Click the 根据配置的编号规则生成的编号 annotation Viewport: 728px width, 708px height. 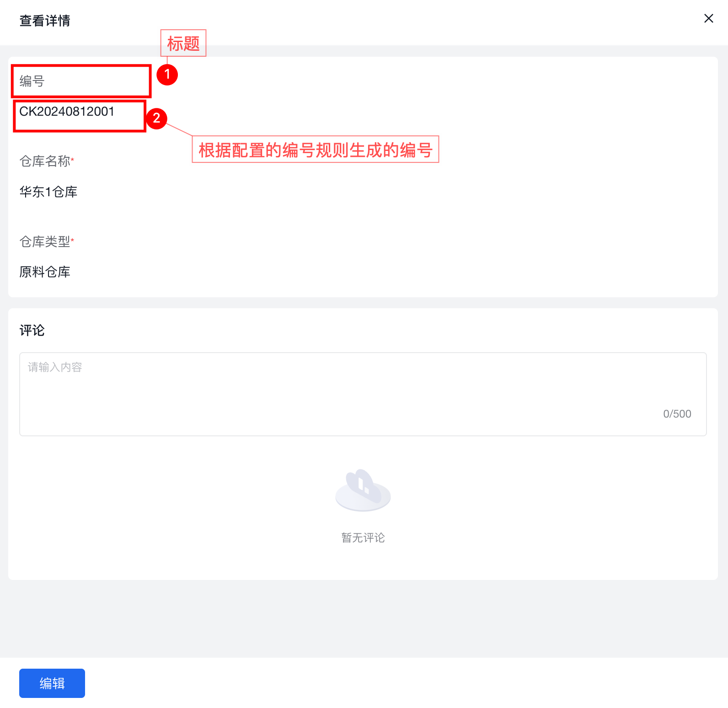click(315, 150)
